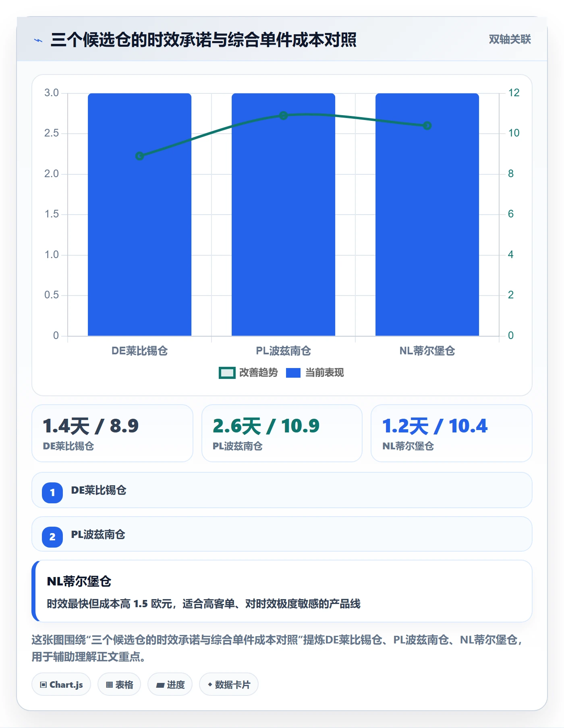Click the NL蒂尔堡仓 x-axis label

427,351
